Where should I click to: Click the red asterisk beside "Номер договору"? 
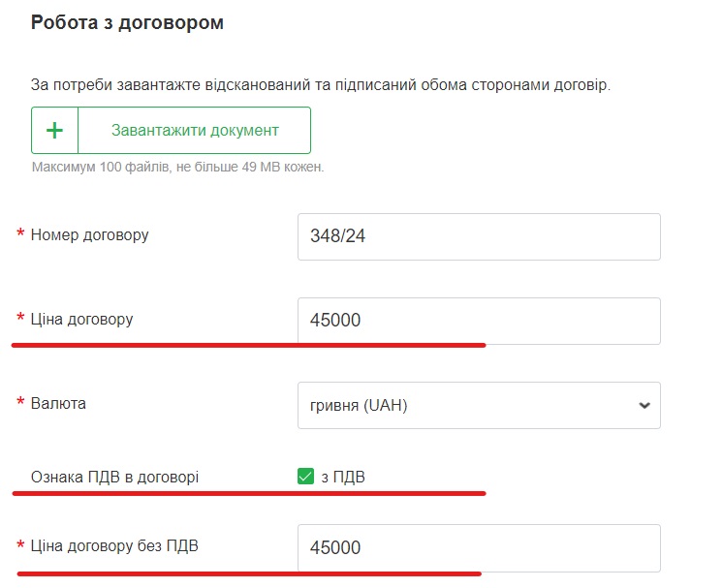(x=20, y=235)
